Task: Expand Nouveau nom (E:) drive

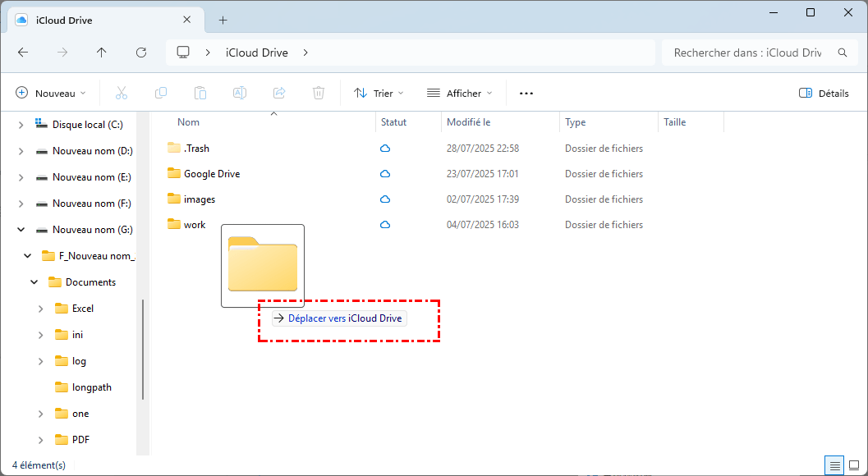Action: 21,177
